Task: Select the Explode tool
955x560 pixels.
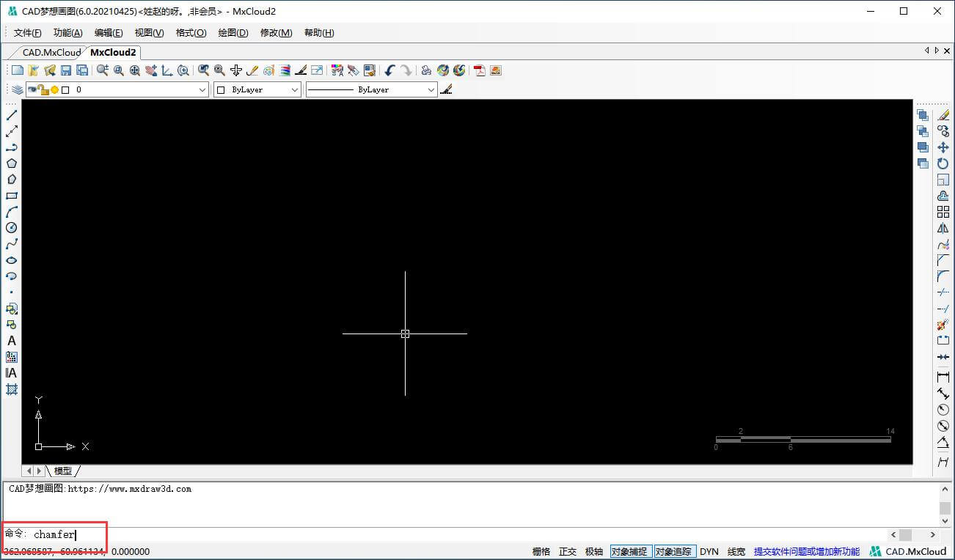Action: (943, 325)
